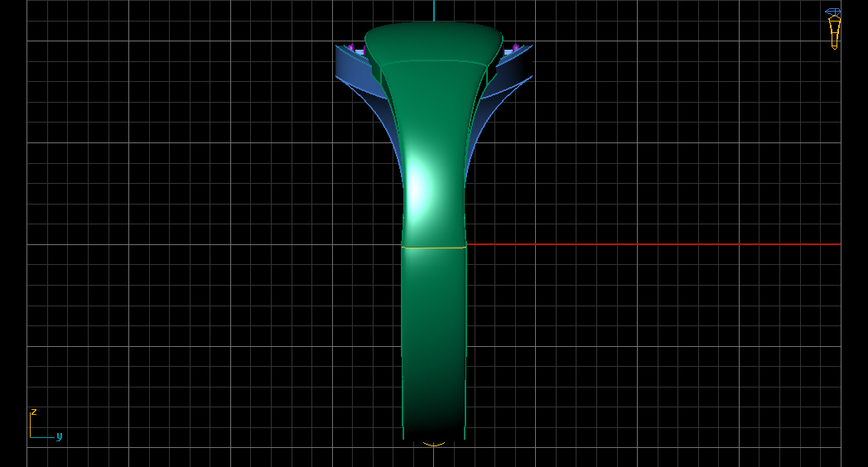Click the yellow z axis label
Screen dimensions: 868x467
coord(34,412)
